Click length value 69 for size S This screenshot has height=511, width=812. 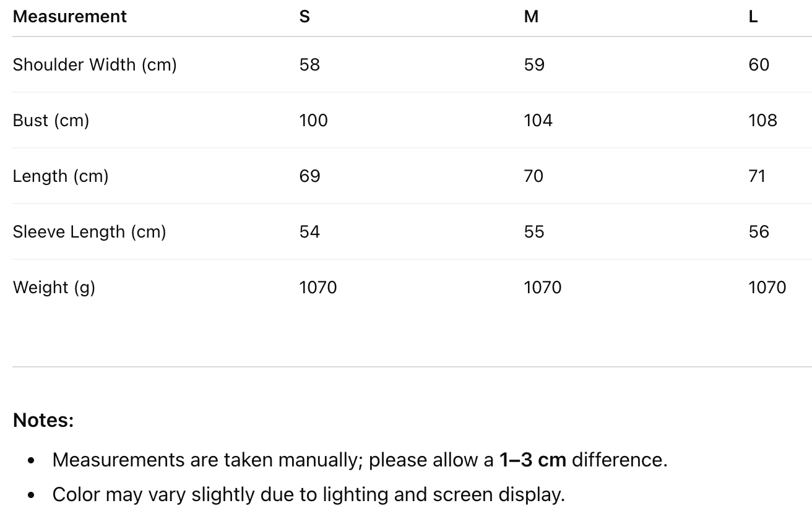coord(309,176)
